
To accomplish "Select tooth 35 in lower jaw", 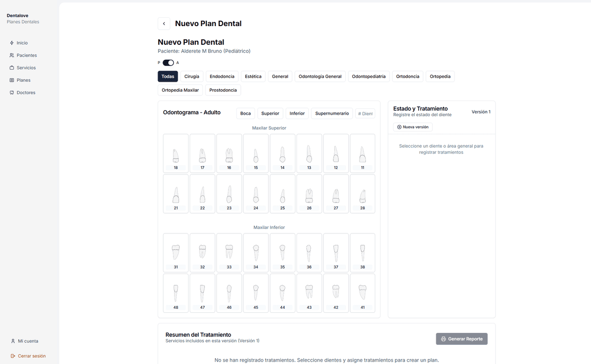I will 282,253.
